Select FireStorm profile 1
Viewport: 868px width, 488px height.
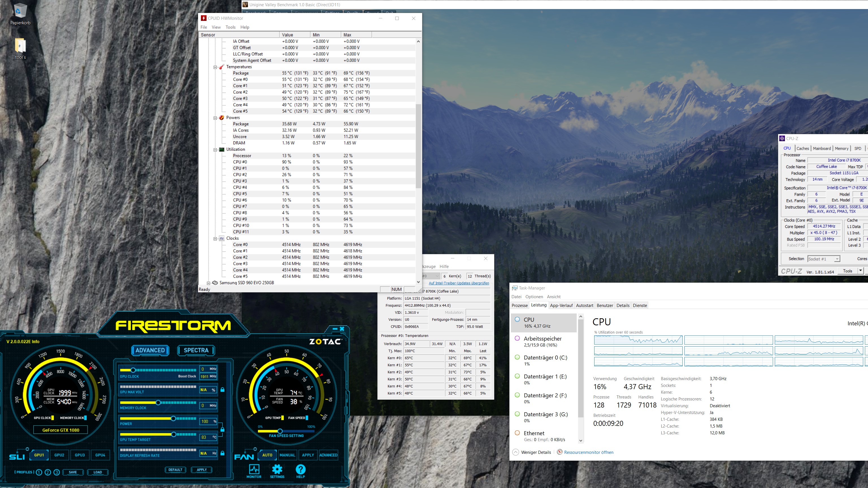click(x=39, y=472)
